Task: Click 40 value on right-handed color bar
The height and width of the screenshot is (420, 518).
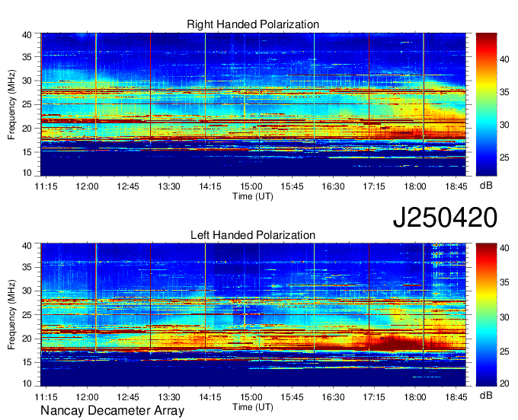Action: (504, 59)
